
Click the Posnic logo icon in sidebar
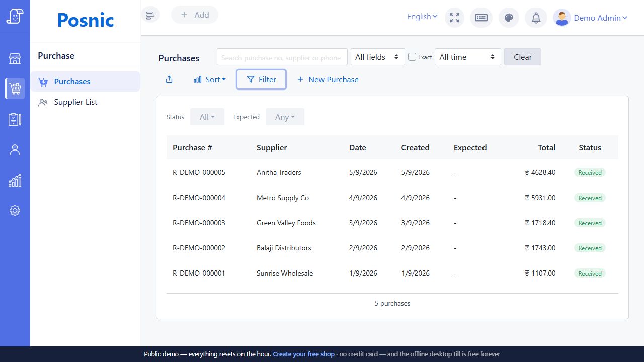(x=15, y=16)
